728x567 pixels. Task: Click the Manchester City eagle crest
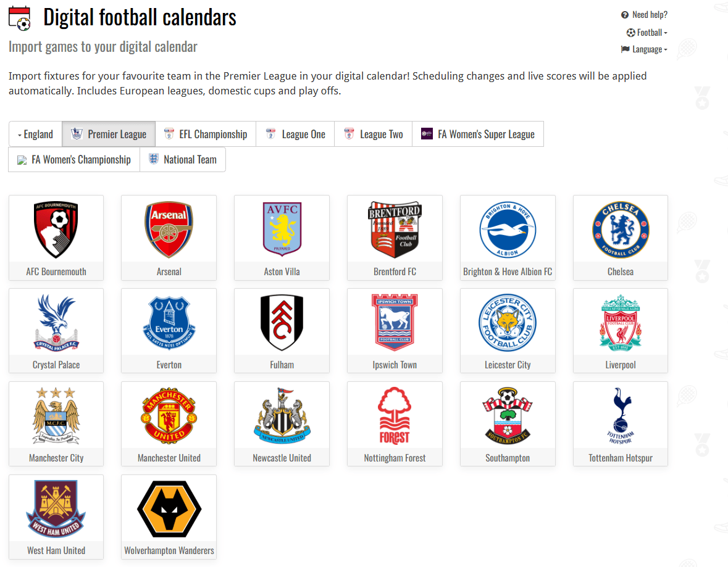coord(56,415)
